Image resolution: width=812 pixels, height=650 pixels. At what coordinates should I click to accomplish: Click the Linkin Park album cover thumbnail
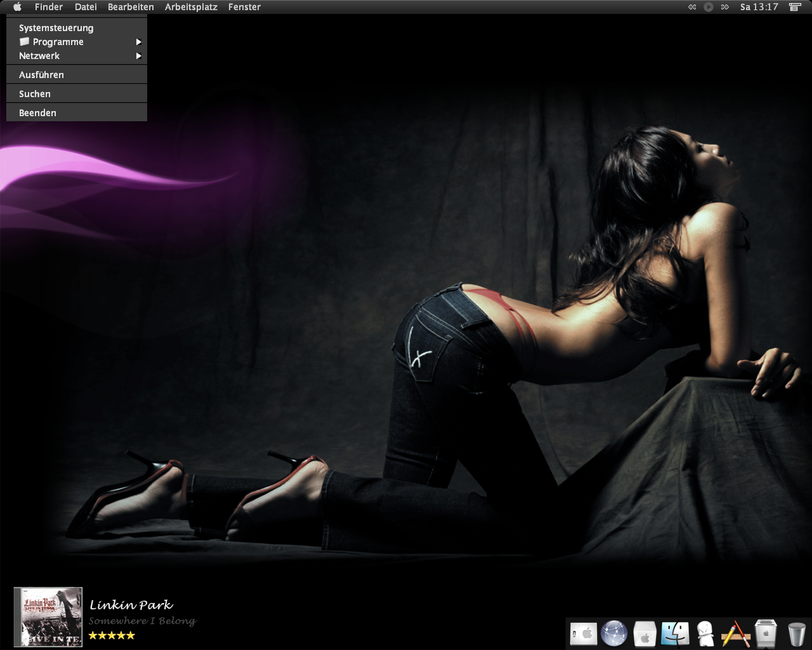pyautogui.click(x=48, y=617)
